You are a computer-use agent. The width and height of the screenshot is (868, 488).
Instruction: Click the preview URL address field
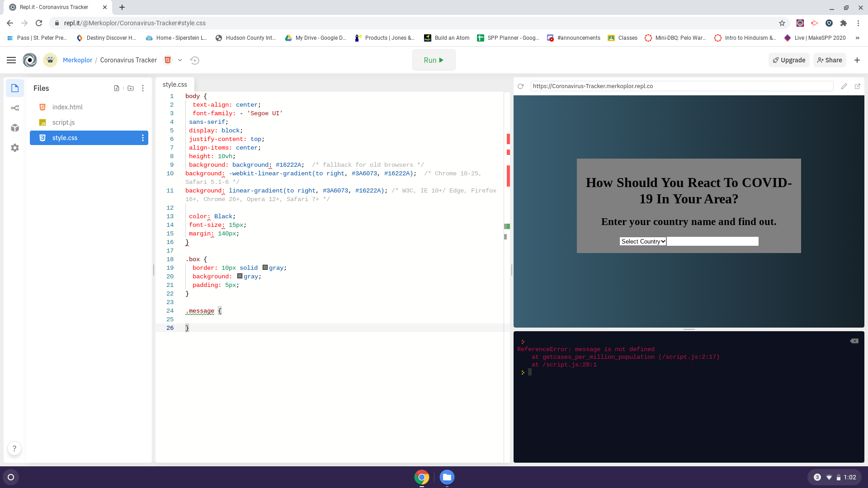[681, 86]
